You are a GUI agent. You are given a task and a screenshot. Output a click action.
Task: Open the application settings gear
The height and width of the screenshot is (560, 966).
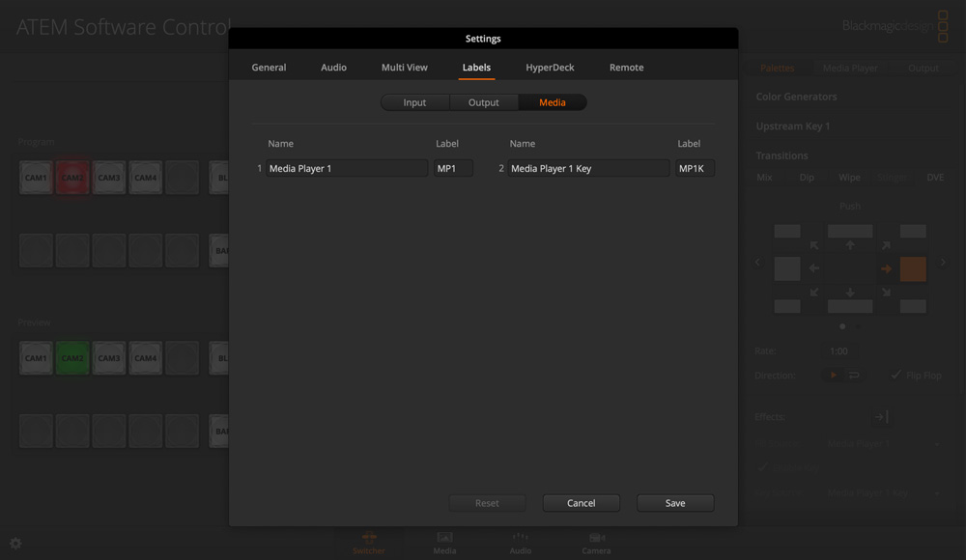[x=14, y=544]
